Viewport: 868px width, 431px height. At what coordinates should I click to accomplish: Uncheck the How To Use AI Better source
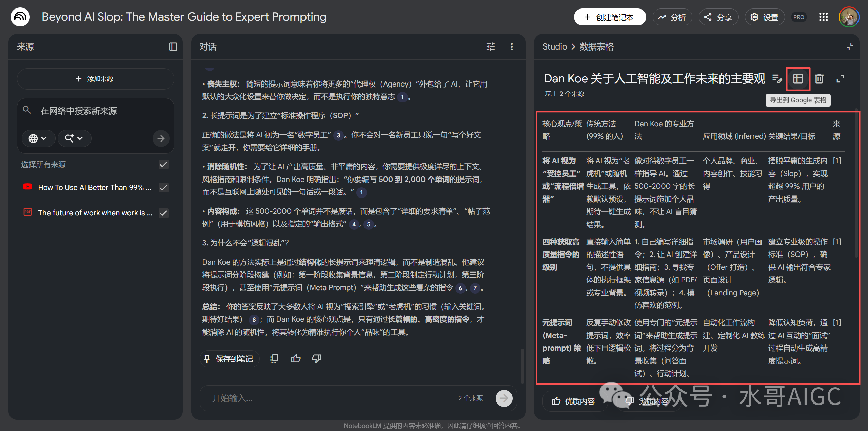pyautogui.click(x=163, y=188)
